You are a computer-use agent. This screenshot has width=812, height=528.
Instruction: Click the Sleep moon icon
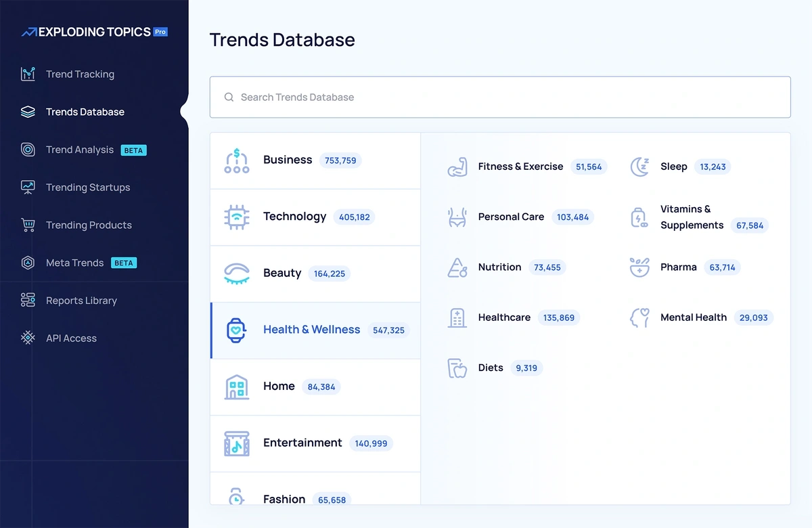(639, 167)
